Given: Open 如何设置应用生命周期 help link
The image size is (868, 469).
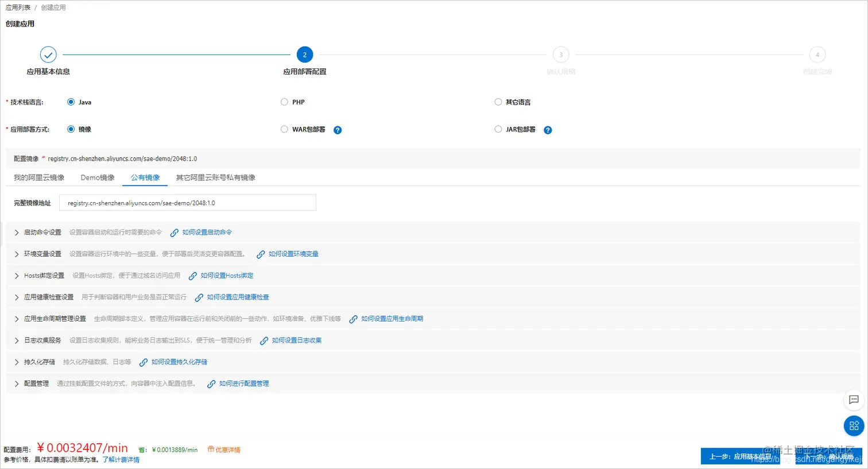Looking at the screenshot, I should click(392, 319).
